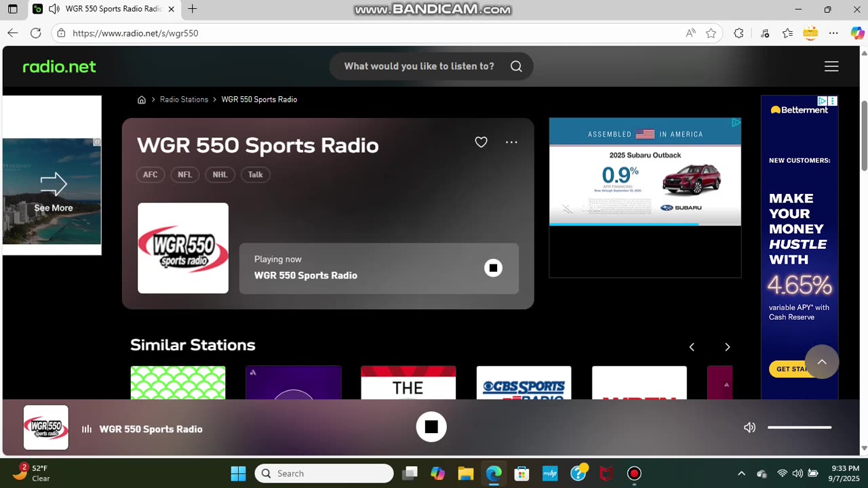
Task: Open Task View on taskbar
Action: coord(409,473)
